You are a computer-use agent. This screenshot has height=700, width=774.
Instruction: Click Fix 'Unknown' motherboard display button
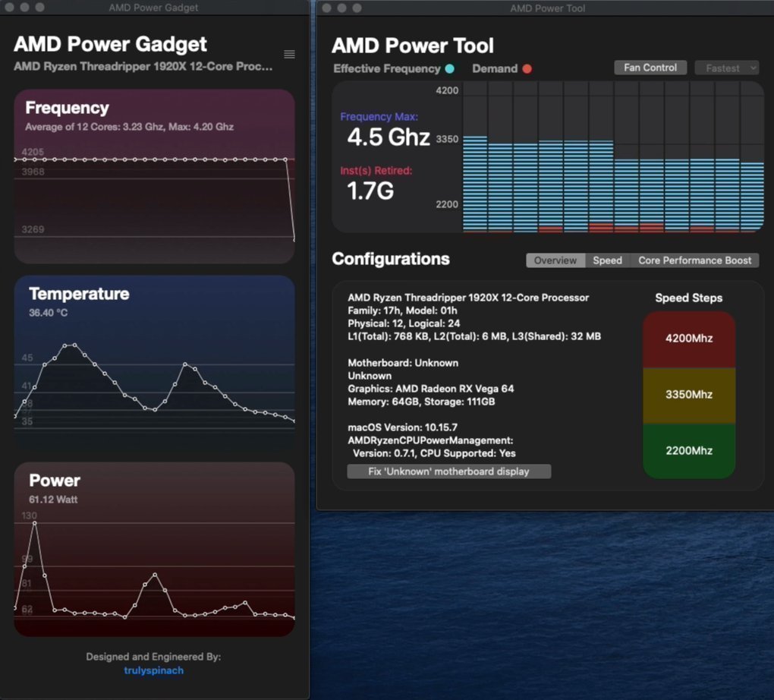click(448, 471)
